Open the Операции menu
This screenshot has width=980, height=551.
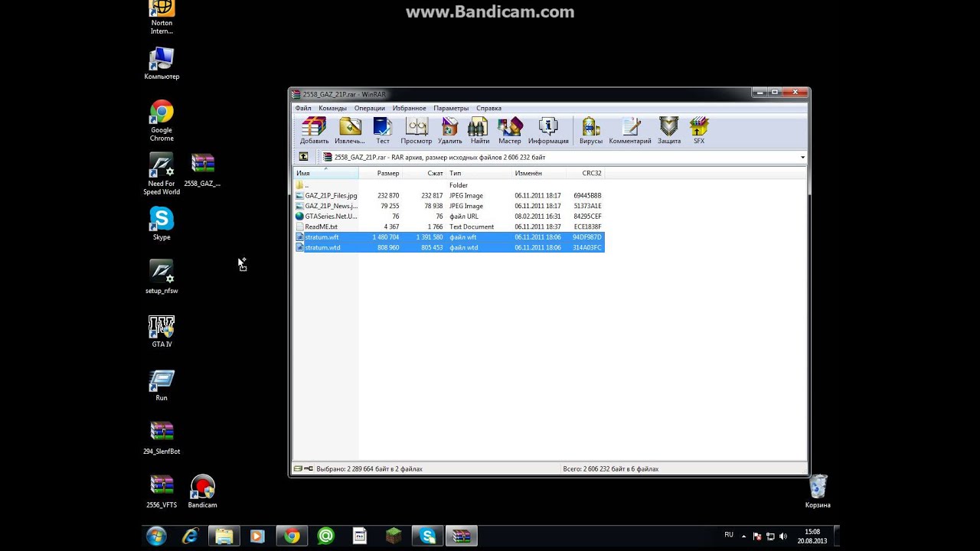[x=370, y=108]
